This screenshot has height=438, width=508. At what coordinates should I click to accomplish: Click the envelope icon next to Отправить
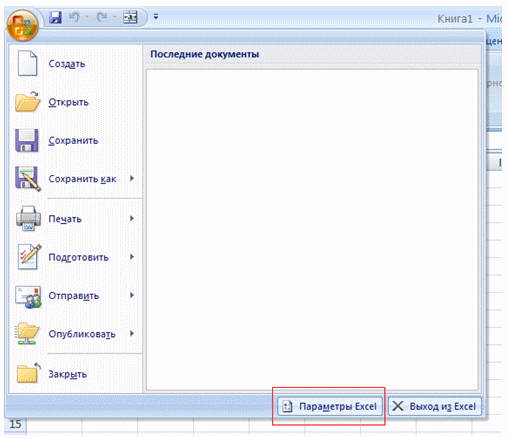[28, 296]
